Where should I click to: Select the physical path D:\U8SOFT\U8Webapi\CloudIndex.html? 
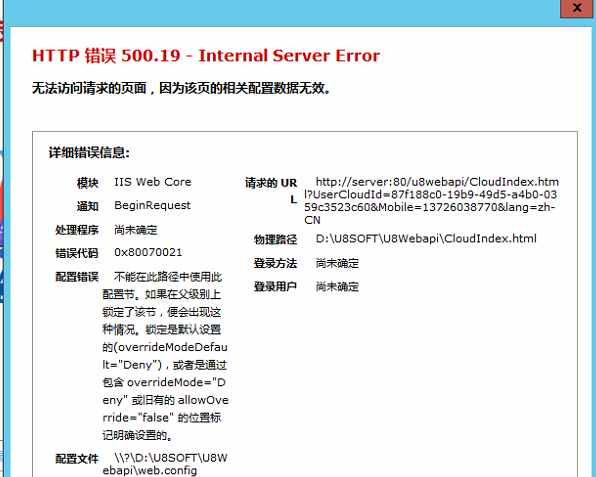pyautogui.click(x=426, y=239)
